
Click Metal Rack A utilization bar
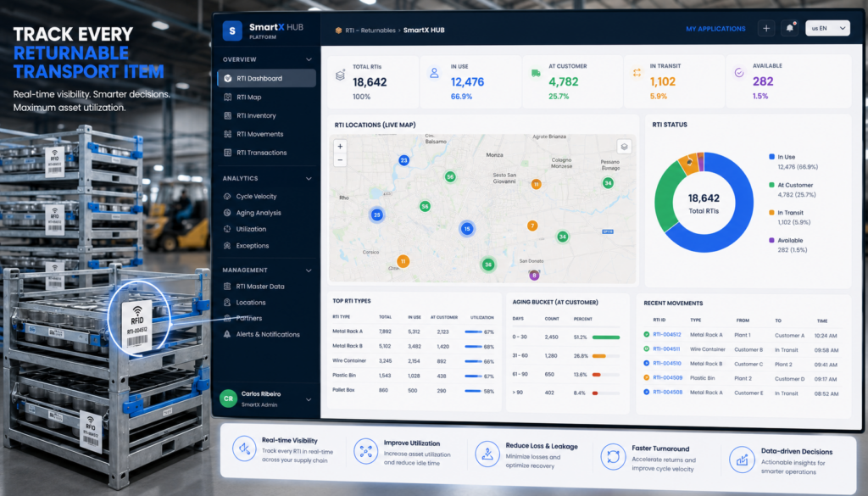(473, 332)
